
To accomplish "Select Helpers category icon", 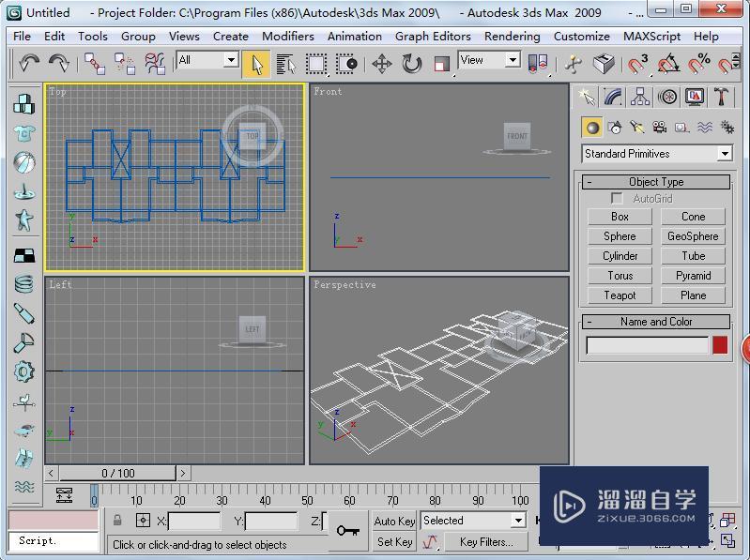I will pos(681,128).
